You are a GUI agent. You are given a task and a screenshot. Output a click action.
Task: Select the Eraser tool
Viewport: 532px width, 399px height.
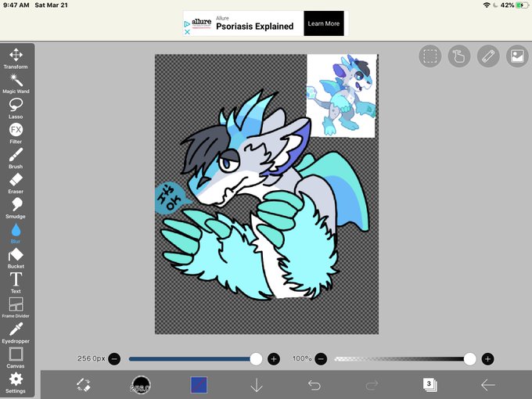(16, 183)
